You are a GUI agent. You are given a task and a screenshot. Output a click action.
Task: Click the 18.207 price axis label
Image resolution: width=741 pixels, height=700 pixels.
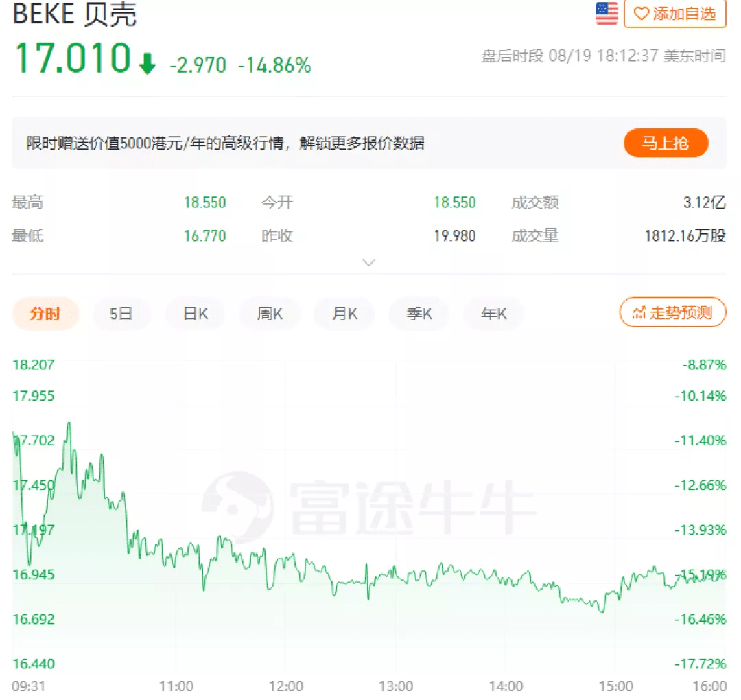pos(34,365)
